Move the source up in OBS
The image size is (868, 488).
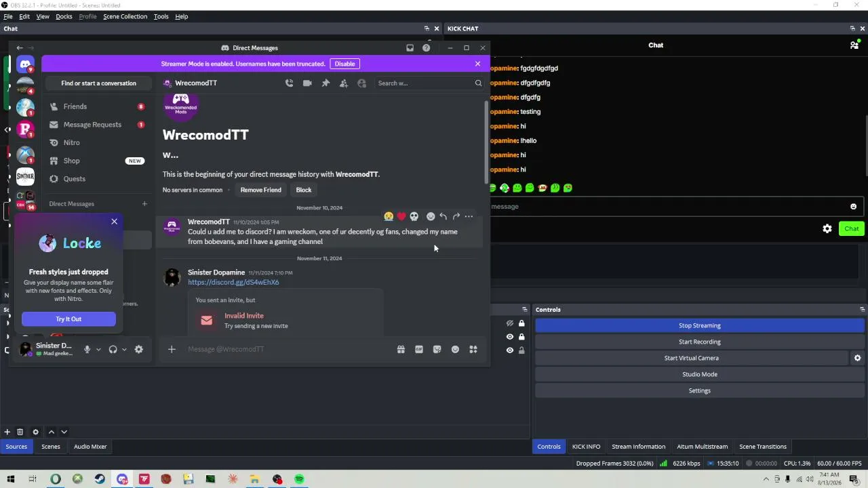coord(51,432)
